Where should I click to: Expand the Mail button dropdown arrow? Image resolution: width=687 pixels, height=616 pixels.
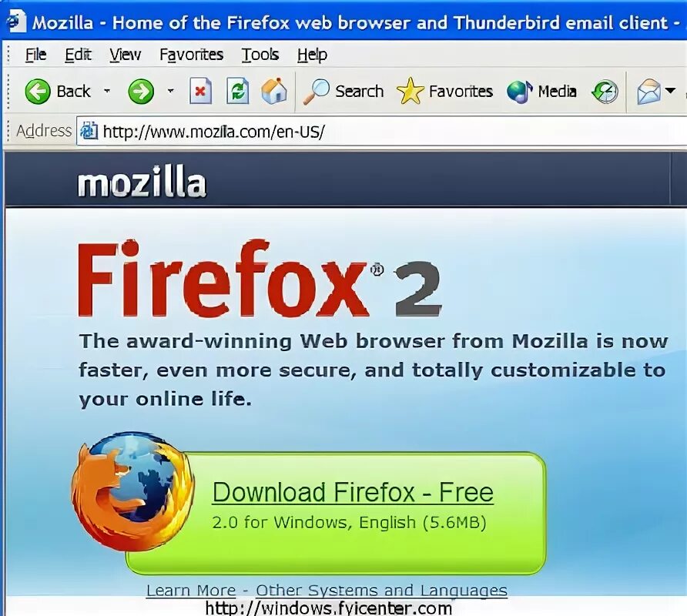click(x=670, y=91)
